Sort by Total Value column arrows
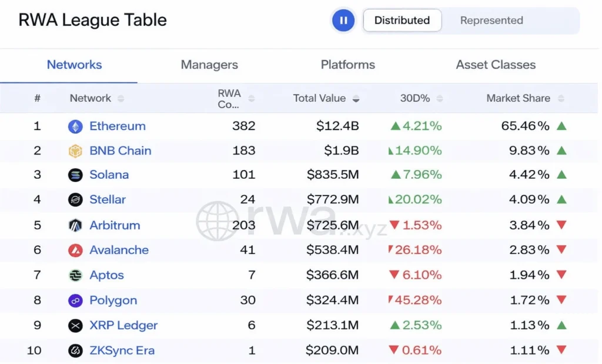The height and width of the screenshot is (364, 602). pyautogui.click(x=356, y=99)
